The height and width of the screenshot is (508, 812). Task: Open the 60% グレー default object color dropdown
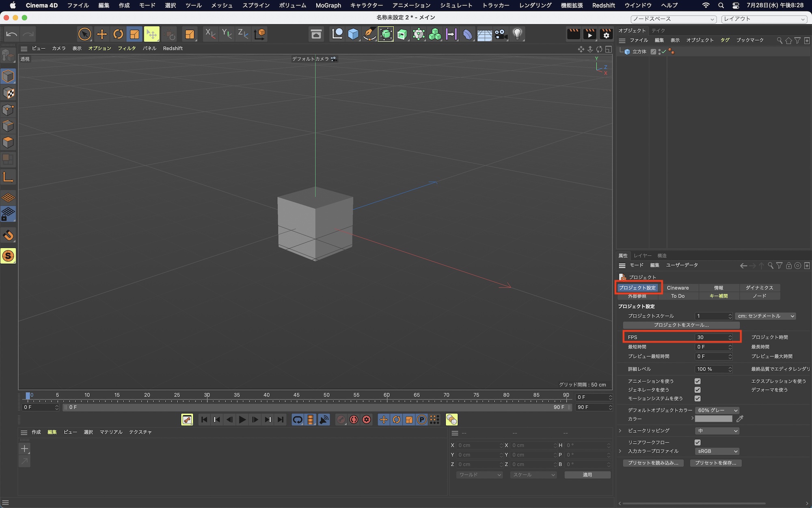[x=717, y=410]
